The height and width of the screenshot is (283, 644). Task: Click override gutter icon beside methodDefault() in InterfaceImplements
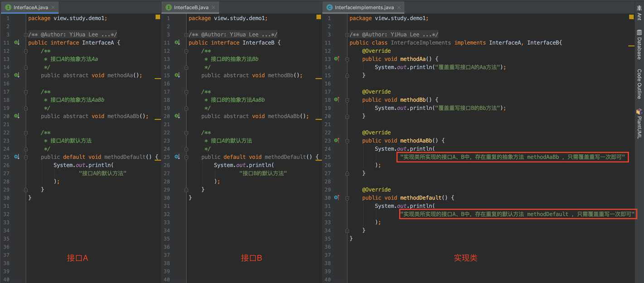(337, 198)
